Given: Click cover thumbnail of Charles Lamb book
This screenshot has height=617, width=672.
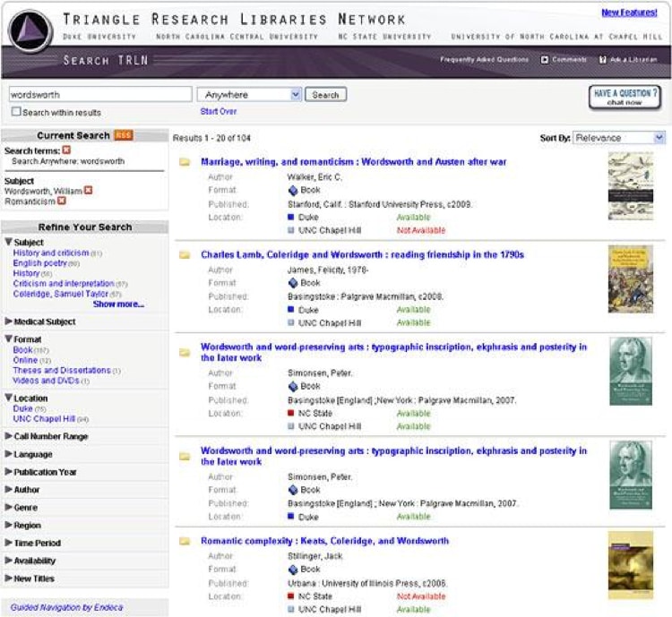Looking at the screenshot, I should [631, 279].
